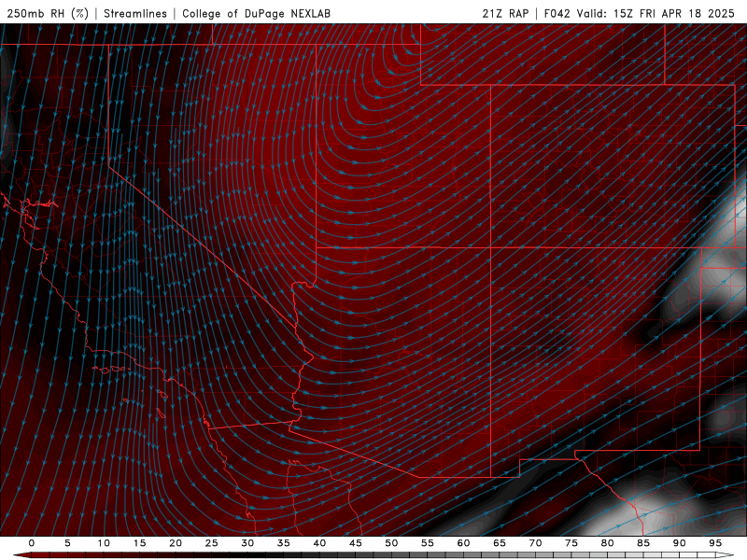Click the 0 value on the colorbar scale
Screen dimensions: 747x560
click(32, 543)
